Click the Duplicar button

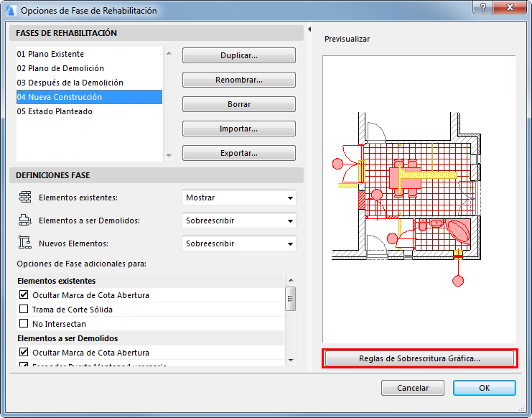pyautogui.click(x=239, y=55)
